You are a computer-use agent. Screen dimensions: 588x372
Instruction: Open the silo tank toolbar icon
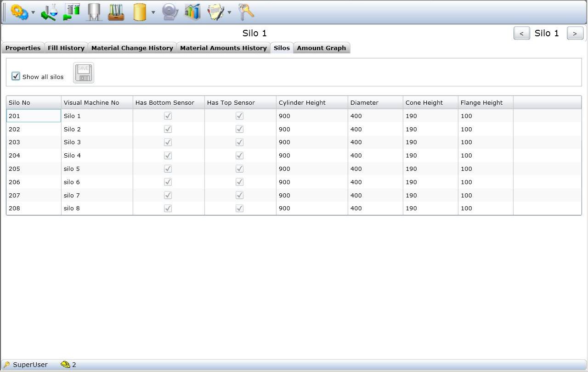click(94, 12)
